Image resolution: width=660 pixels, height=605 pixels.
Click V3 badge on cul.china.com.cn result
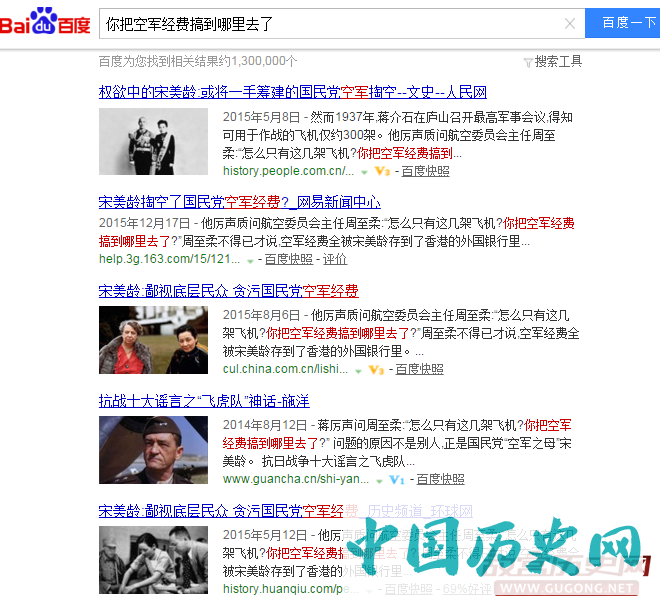pyautogui.click(x=376, y=369)
